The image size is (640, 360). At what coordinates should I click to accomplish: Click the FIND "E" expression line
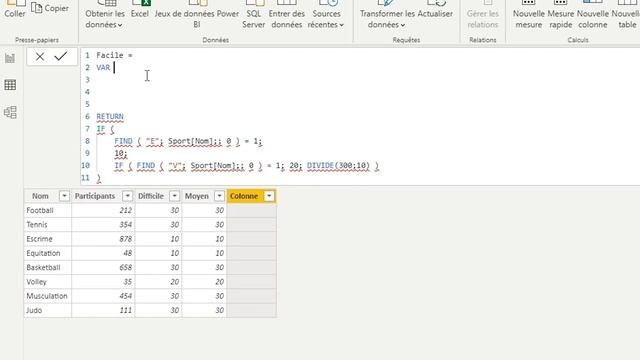tap(188, 141)
